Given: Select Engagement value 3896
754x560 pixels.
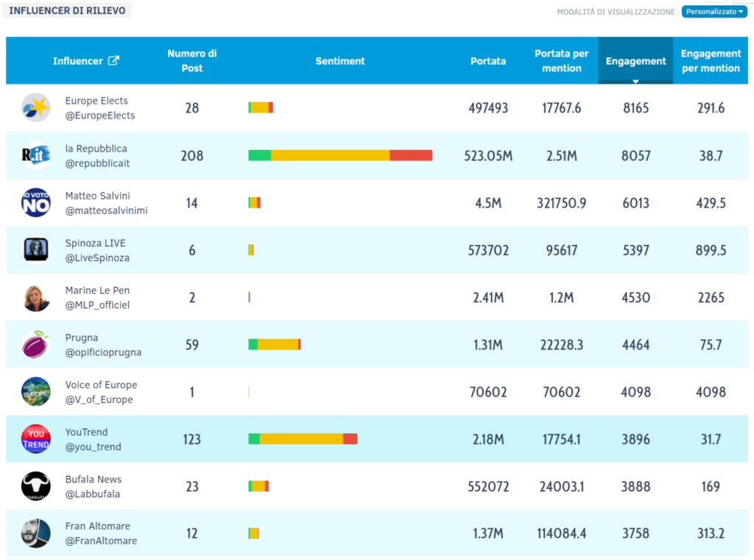Looking at the screenshot, I should click(635, 439).
